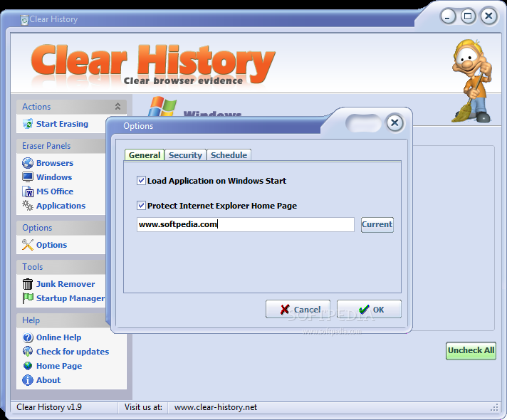Click the Options crossed tools icon
The image size is (507, 420).
28,245
